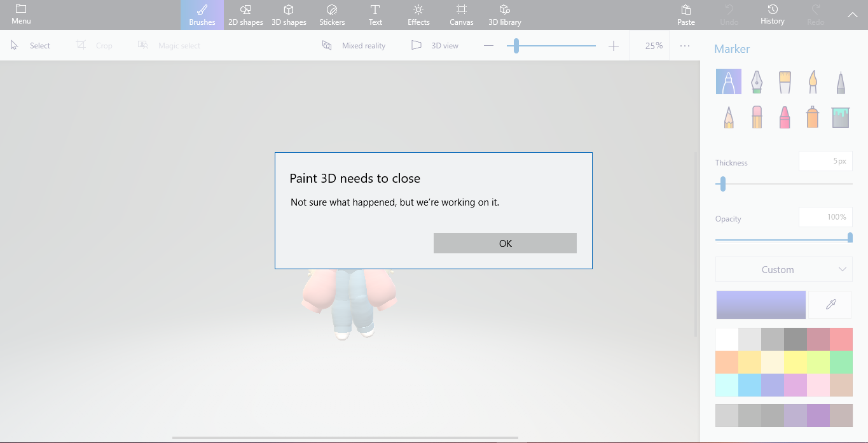Select the Watercolor brush
This screenshot has height=443, width=868.
pos(813,82)
